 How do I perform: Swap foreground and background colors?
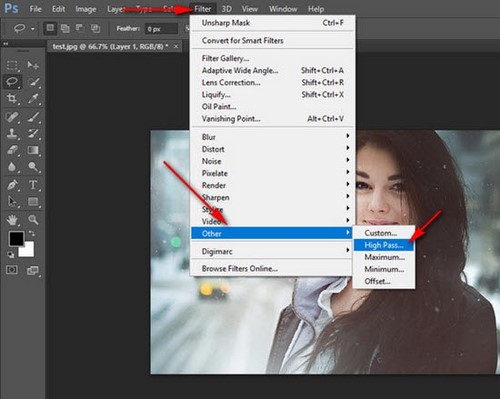coord(31,234)
